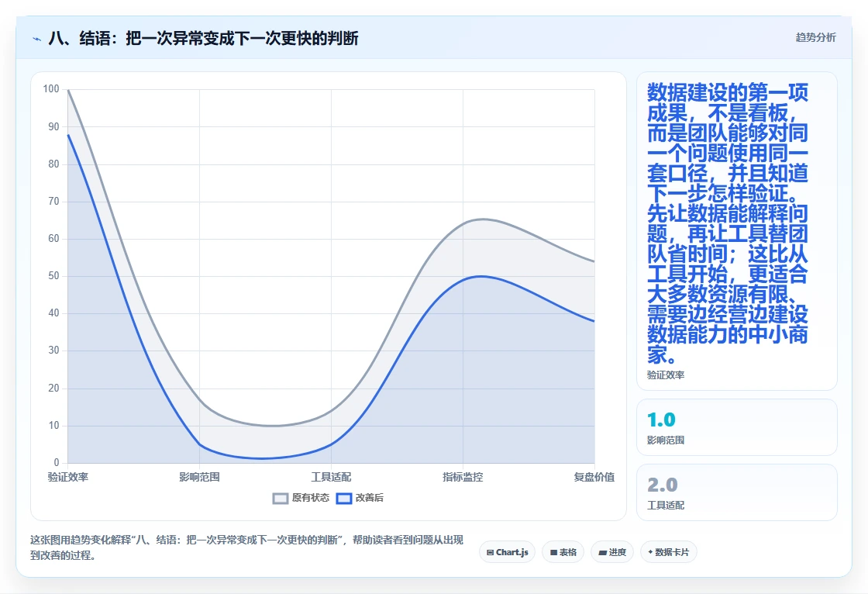Select the 进度 tag
Viewport: 868px width, 594px height.
(612, 552)
